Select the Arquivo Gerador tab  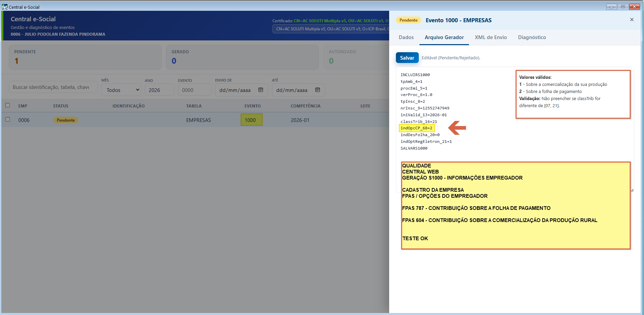tap(444, 37)
